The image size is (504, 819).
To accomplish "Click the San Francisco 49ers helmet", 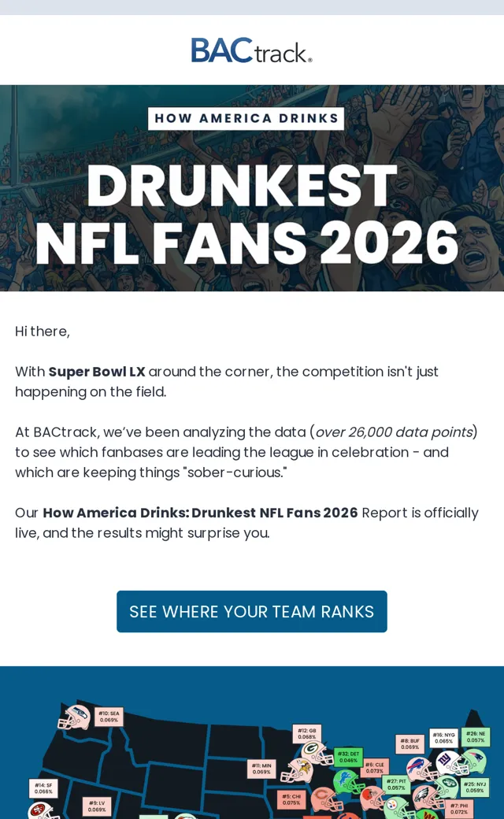I will click(44, 810).
